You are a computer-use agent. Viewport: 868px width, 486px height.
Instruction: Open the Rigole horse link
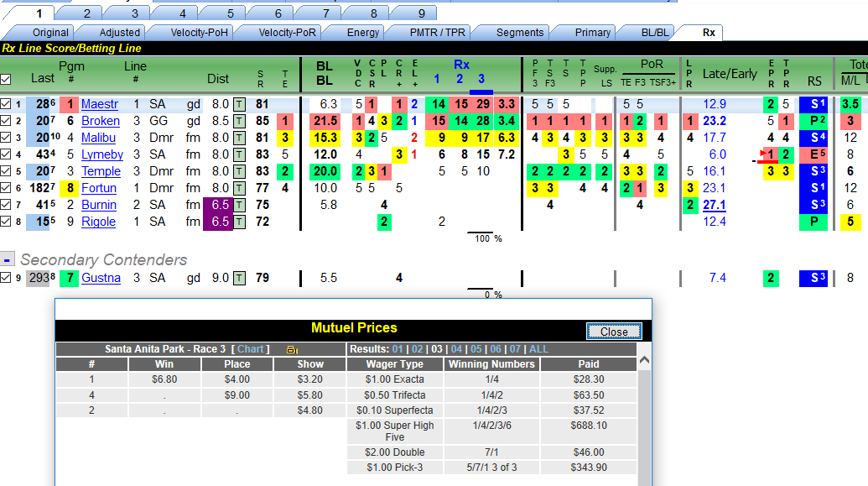[98, 222]
